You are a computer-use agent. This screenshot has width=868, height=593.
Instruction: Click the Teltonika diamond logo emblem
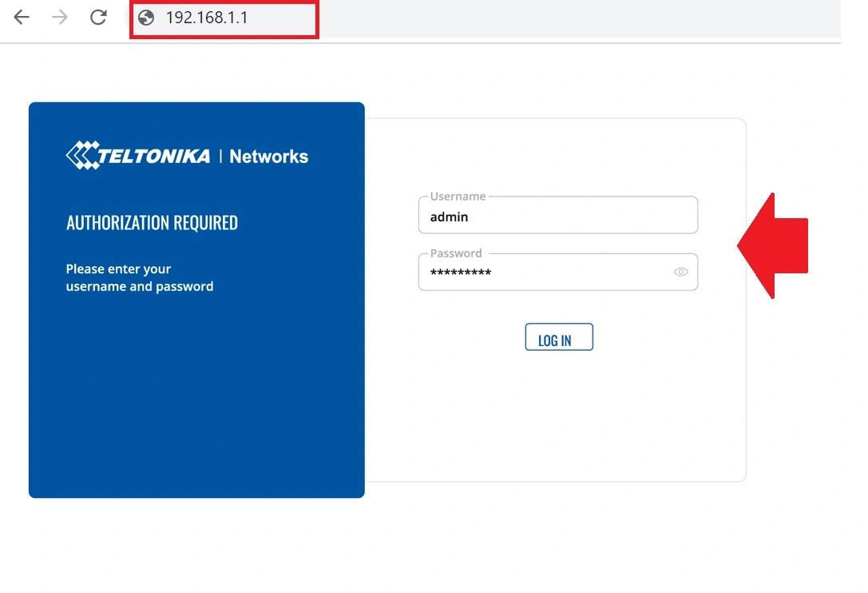pos(81,156)
